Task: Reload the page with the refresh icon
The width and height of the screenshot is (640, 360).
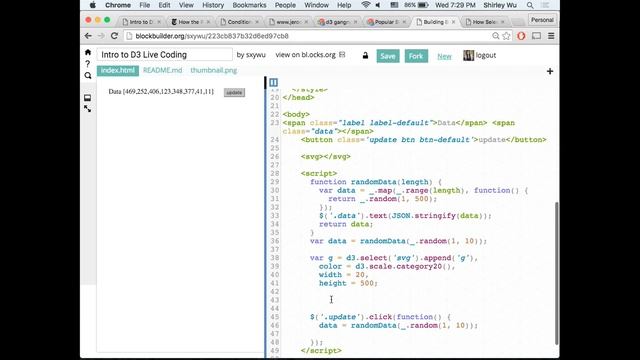Action: coord(114,36)
